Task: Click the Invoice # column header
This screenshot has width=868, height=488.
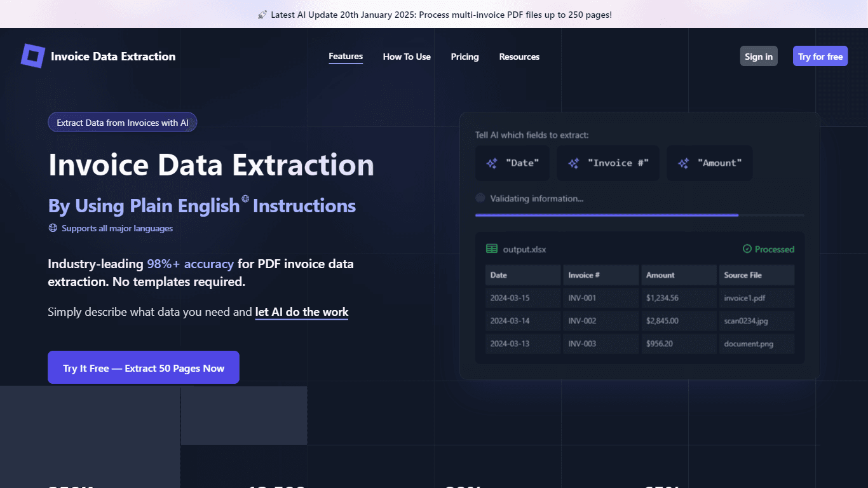Action: pyautogui.click(x=600, y=275)
